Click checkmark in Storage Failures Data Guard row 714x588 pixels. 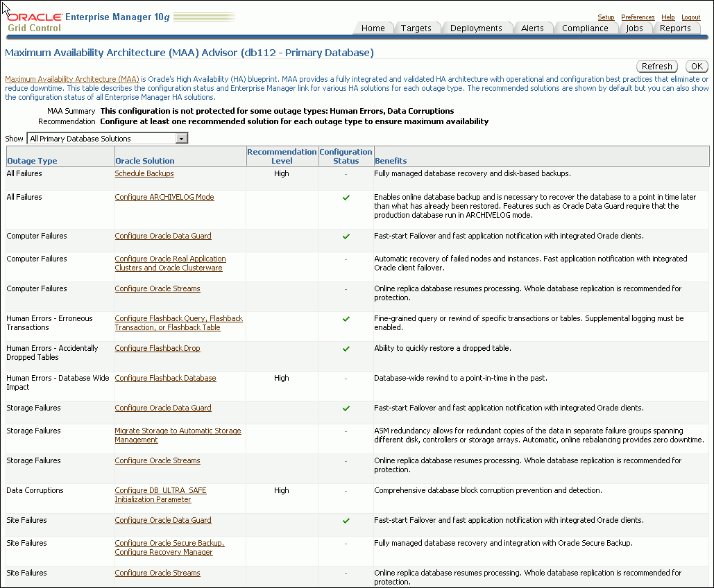[346, 408]
